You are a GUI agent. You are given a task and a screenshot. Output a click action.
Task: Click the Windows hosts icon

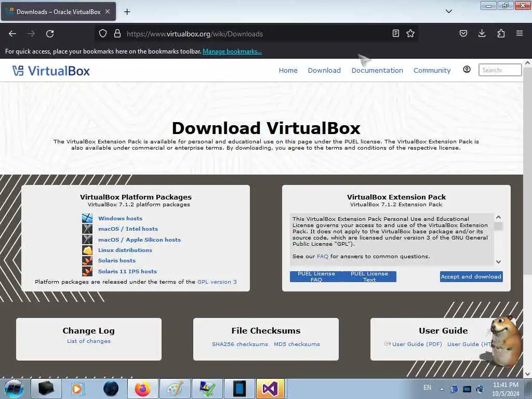87,218
